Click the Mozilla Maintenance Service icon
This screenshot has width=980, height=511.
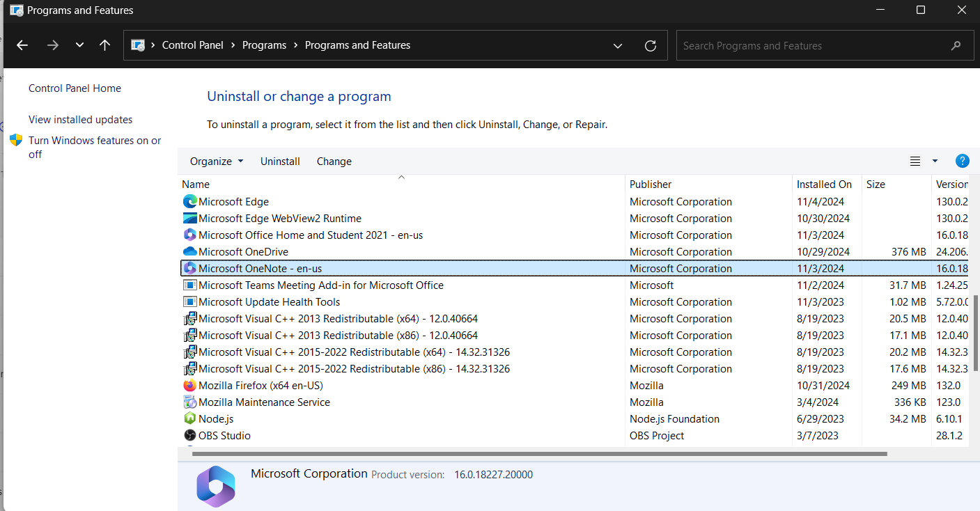(x=190, y=402)
